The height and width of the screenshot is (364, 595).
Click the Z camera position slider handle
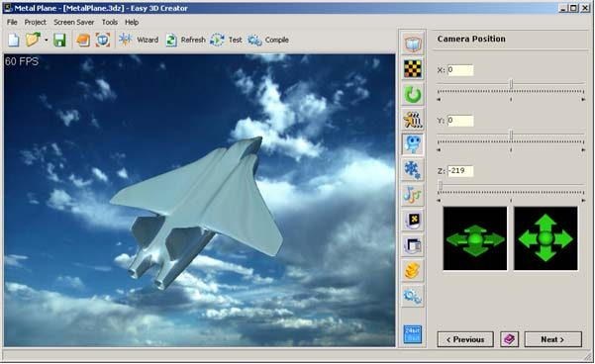point(441,185)
